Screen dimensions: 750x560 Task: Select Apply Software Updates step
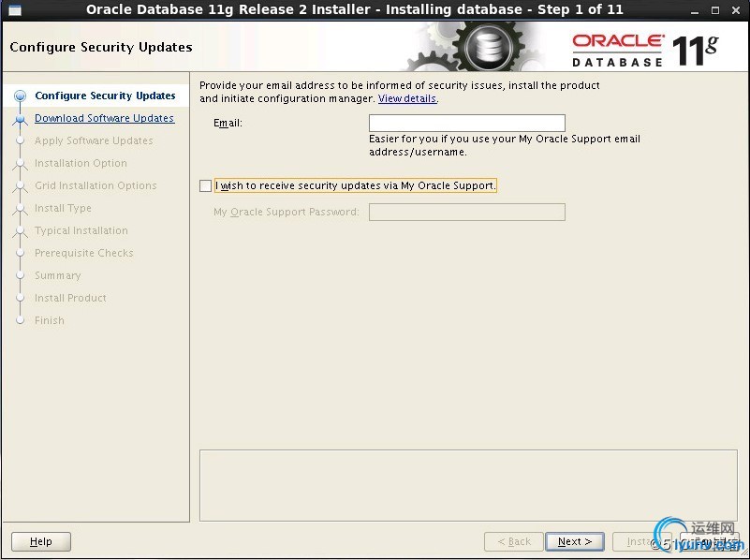point(94,140)
